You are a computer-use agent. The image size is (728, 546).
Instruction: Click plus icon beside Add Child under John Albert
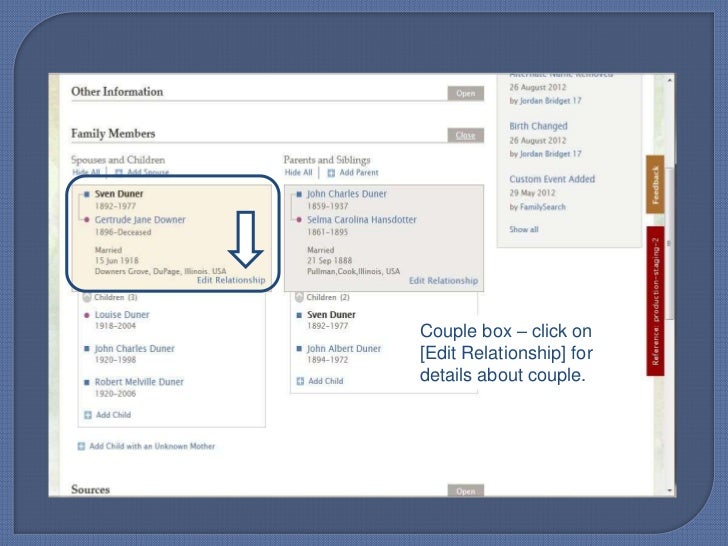pos(300,381)
